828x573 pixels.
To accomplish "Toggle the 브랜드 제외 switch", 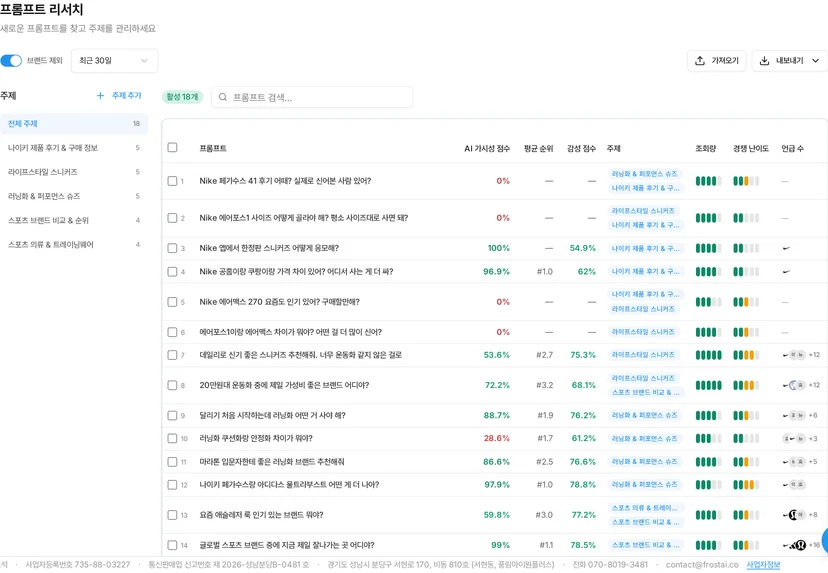I will 11,61.
